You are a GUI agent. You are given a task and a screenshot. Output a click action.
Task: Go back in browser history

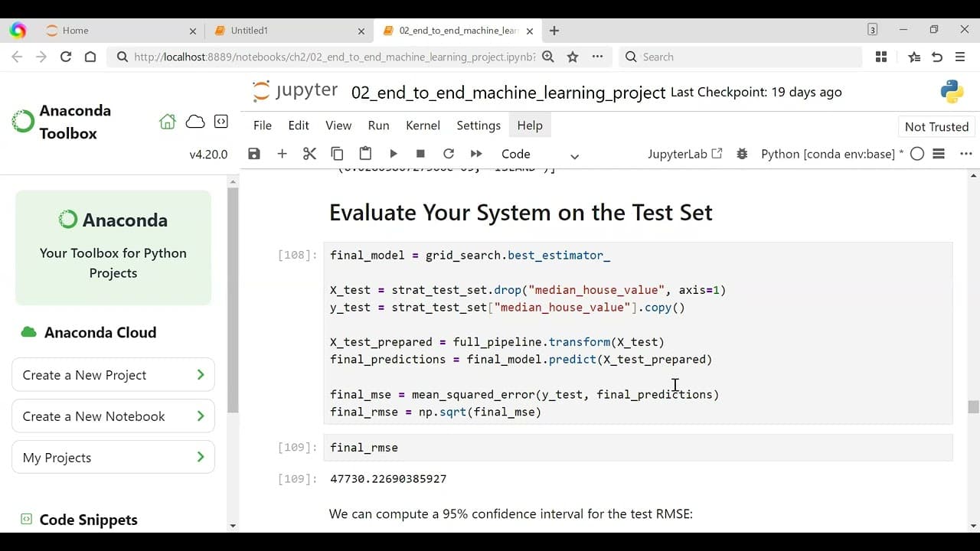click(x=17, y=57)
